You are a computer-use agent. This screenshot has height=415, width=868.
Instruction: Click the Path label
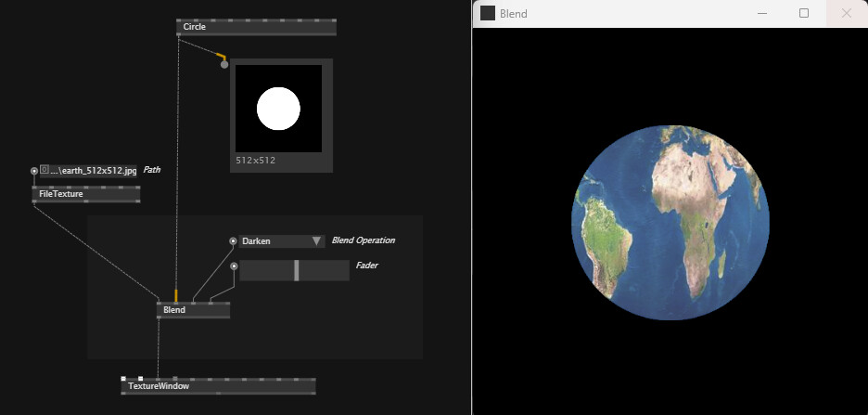coord(152,170)
